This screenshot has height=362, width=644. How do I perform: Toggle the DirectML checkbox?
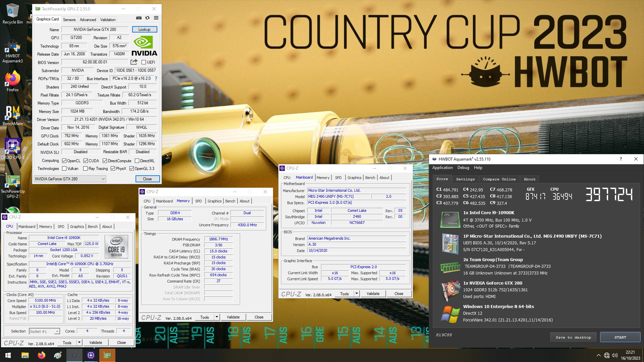(x=137, y=161)
